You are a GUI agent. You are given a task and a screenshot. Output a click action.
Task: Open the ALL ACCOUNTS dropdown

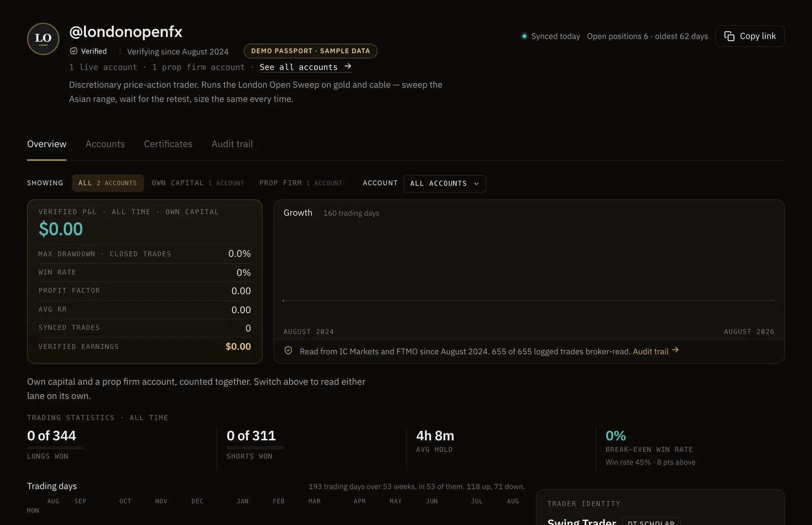coord(445,184)
